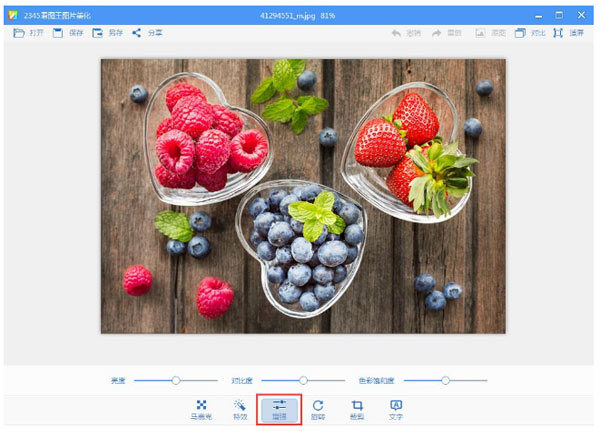Add text with the 文字 tool
This screenshot has height=431, width=600.
(x=396, y=410)
